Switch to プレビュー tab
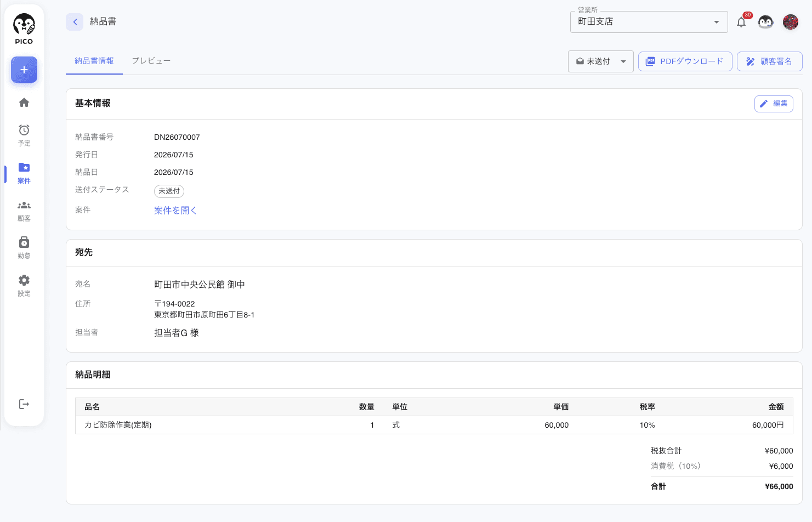The height and width of the screenshot is (522, 812). (x=151, y=61)
